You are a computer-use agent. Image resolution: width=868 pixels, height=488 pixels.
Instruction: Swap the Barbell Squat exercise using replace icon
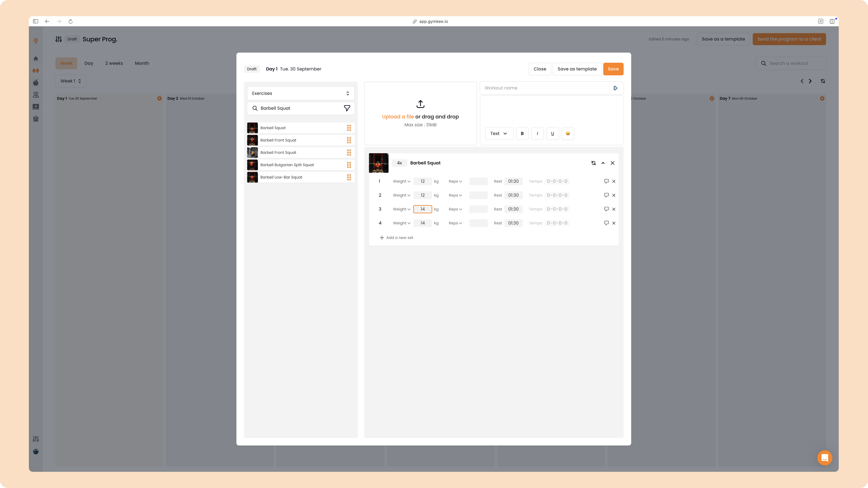pos(593,163)
